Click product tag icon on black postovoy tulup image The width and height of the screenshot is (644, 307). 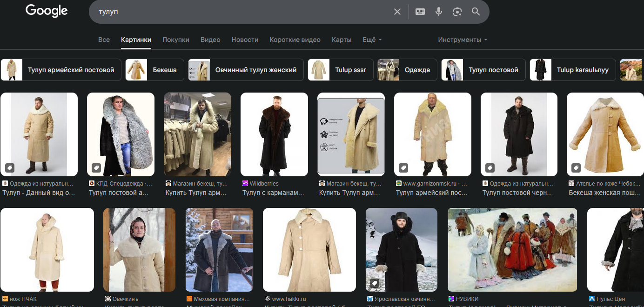pos(490,167)
